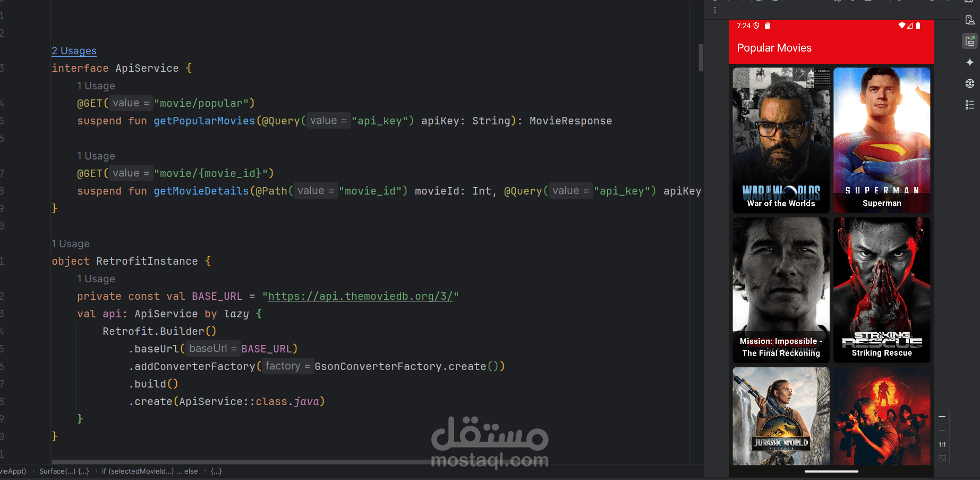
Task: Click the Android gesture navigation bar handle
Action: (x=831, y=471)
